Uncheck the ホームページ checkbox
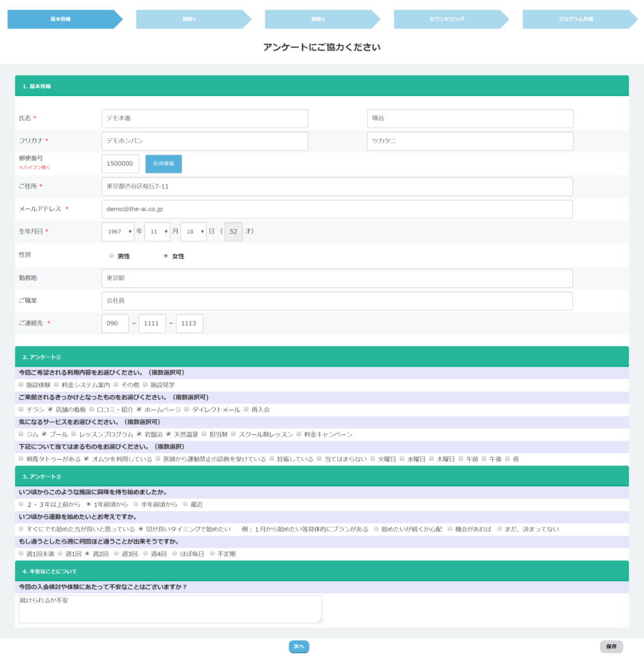Viewport: 644px width, 661px height. (x=139, y=409)
